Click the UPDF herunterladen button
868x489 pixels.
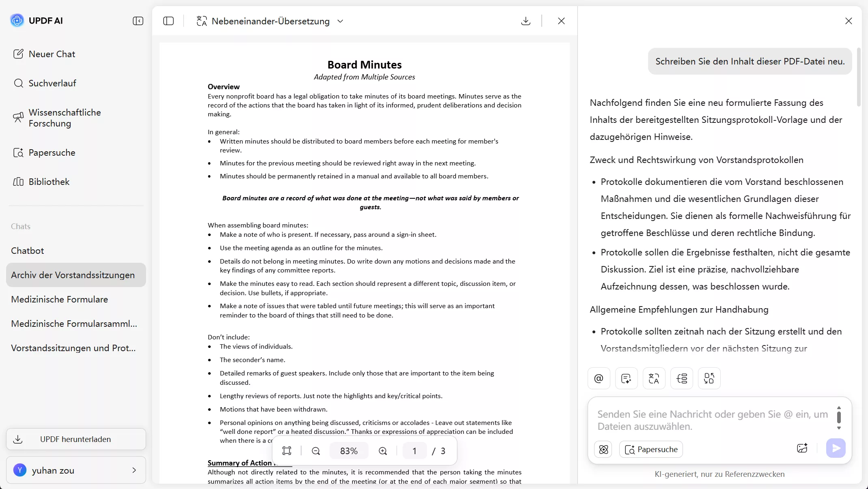pos(75,439)
